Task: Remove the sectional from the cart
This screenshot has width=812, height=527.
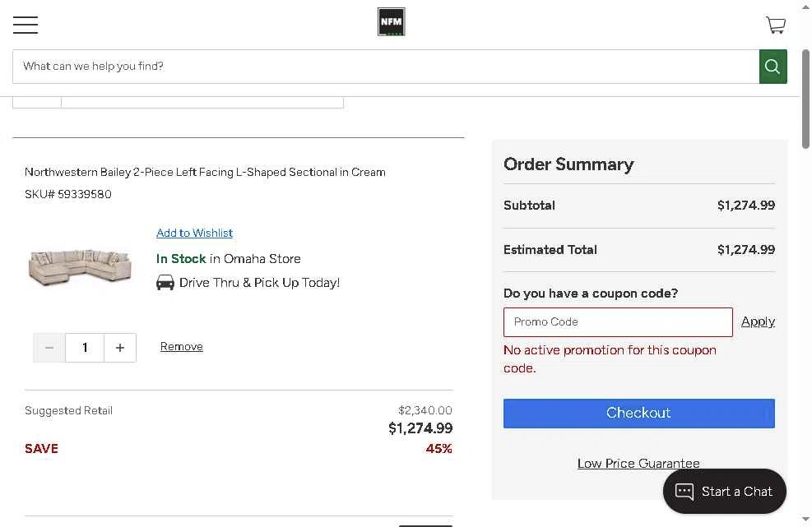Action: tap(181, 346)
